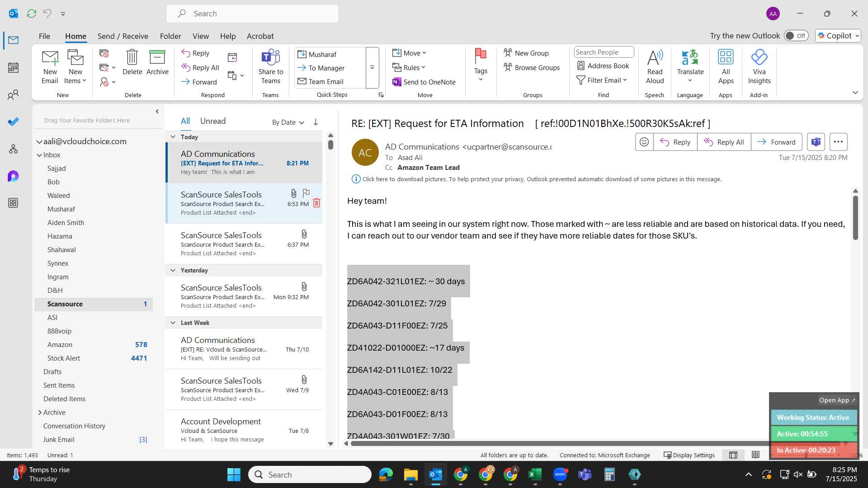Open the Thu 7/10 AD Communications email
Viewport: 868px width, 488px height.
(x=244, y=348)
